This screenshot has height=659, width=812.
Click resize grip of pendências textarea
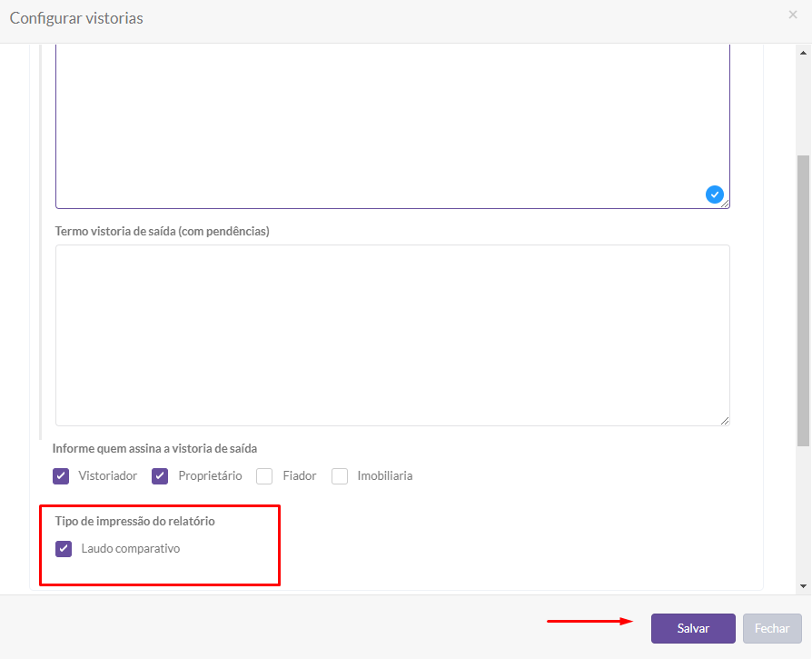[725, 421]
